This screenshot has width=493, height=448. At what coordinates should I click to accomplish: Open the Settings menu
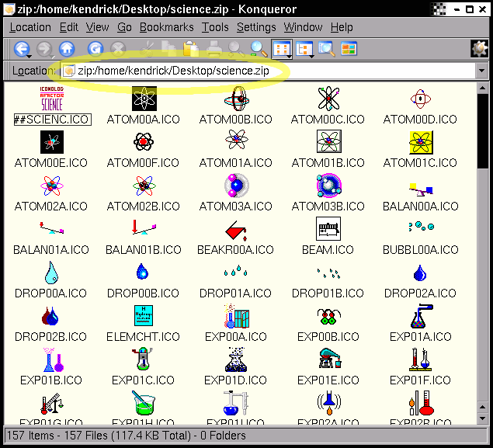click(x=256, y=27)
